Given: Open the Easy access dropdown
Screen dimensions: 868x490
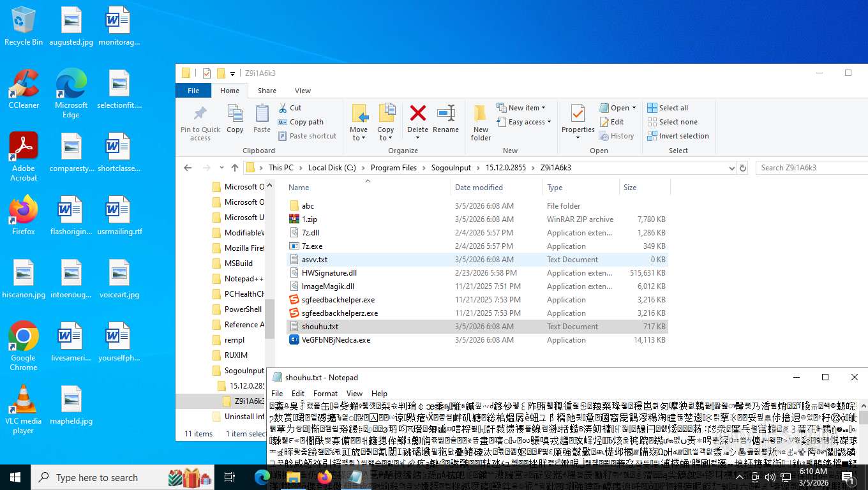Looking at the screenshot, I should pyautogui.click(x=523, y=122).
